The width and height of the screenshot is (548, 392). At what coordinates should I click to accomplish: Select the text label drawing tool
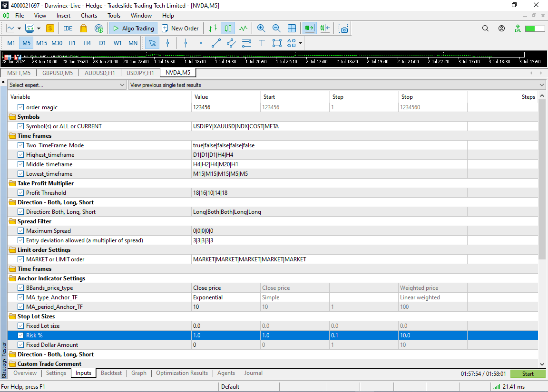pyautogui.click(x=262, y=43)
